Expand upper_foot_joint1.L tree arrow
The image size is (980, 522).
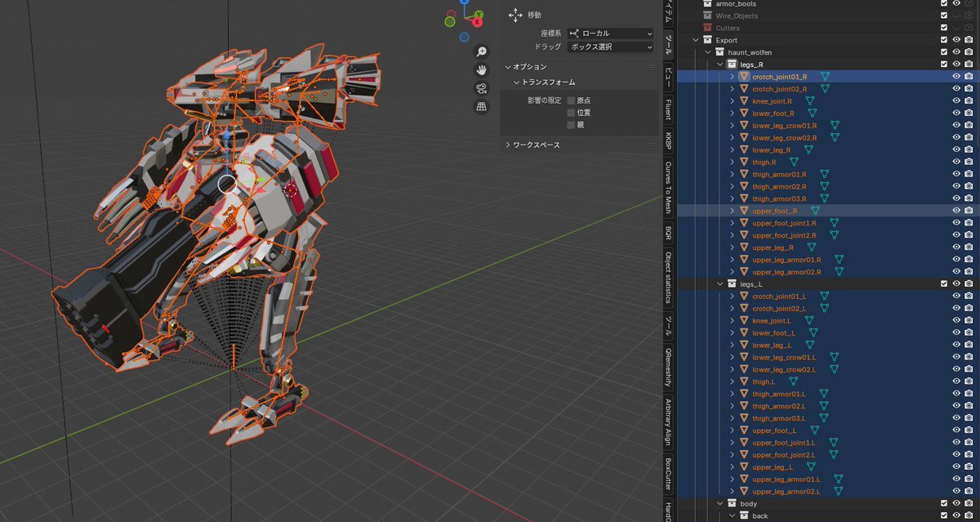[x=733, y=442]
